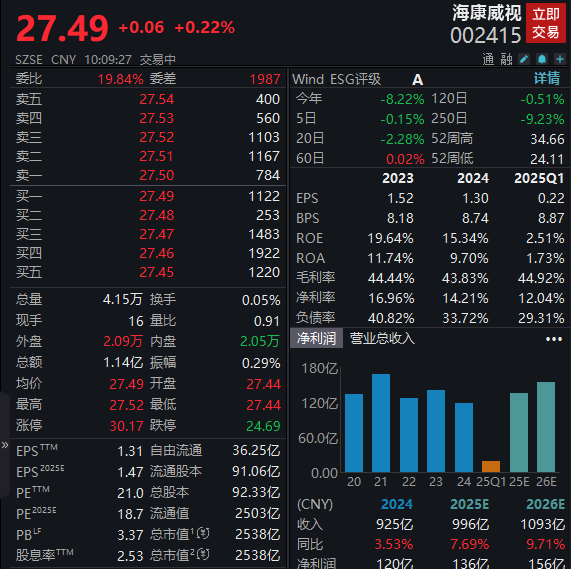Select the 卖三 price 27.52
The image size is (571, 569).
157,137
